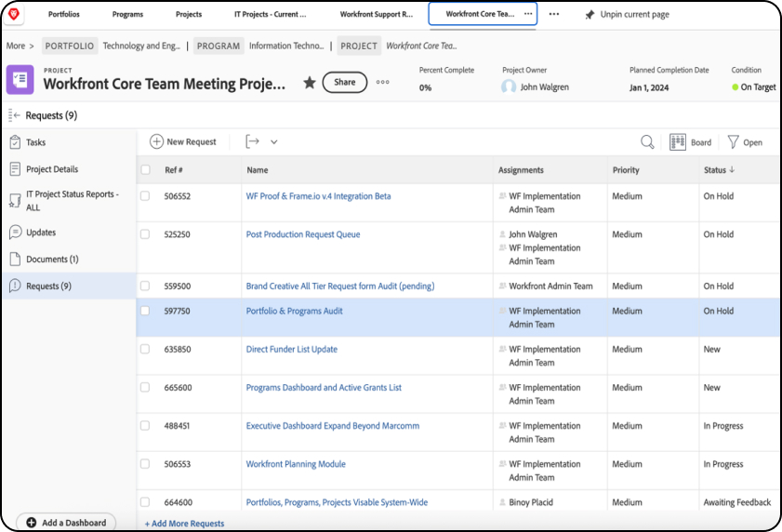Click the star favorite icon
This screenshot has height=532, width=782.
click(x=310, y=83)
